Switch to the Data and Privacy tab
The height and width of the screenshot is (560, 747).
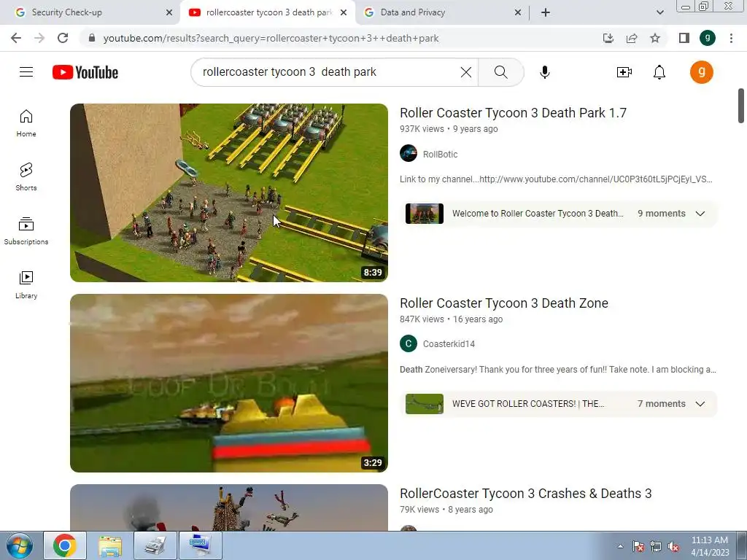(x=443, y=12)
